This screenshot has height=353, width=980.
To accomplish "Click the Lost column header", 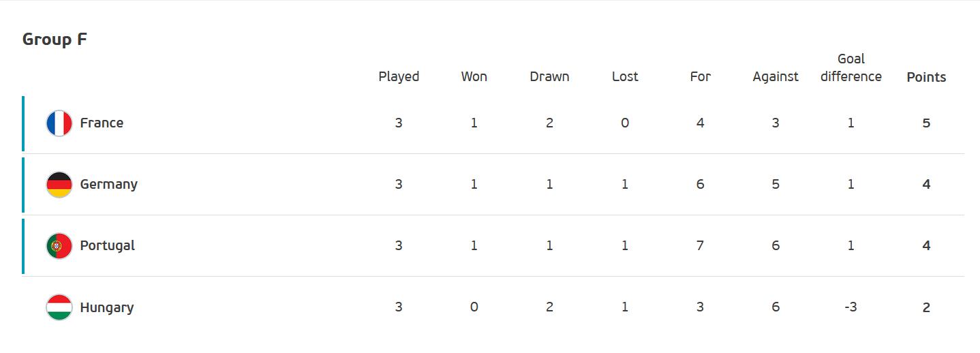I will [x=625, y=76].
